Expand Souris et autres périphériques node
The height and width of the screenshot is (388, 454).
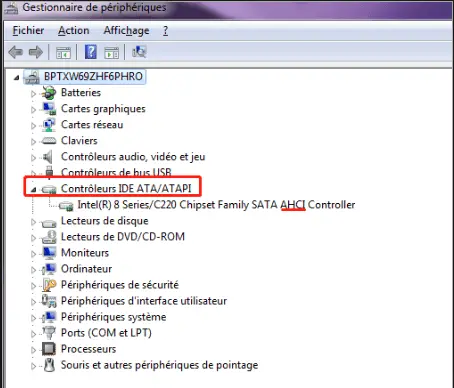pyautogui.click(x=33, y=366)
